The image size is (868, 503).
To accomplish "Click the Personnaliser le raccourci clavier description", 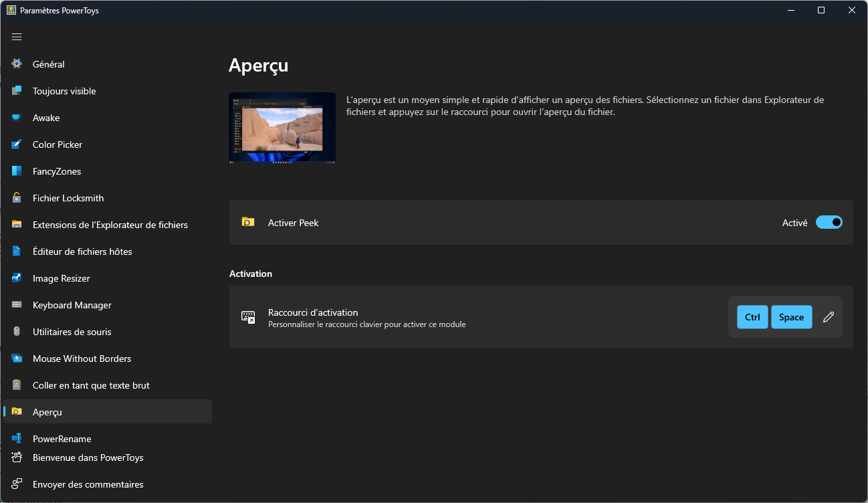I will pos(366,324).
